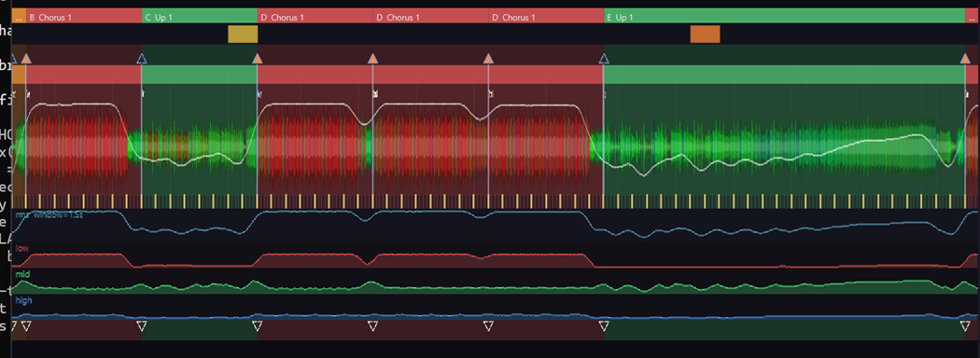The height and width of the screenshot is (358, 980).
Task: Click the white bottom triangle under B Chorus 1 start
Action: point(25,325)
